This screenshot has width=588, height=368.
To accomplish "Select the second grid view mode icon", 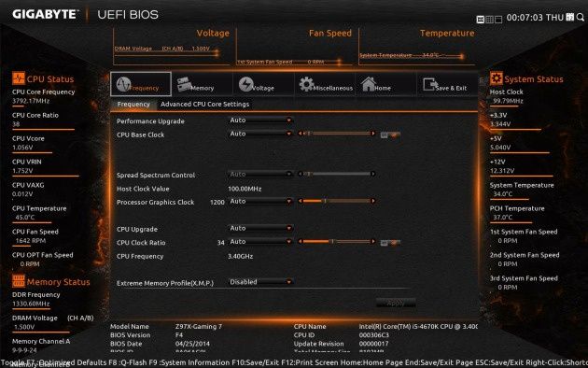I will pos(489,20).
